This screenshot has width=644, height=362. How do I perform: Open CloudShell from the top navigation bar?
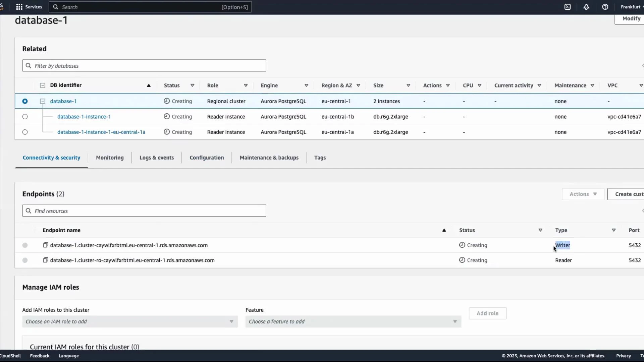point(568,7)
